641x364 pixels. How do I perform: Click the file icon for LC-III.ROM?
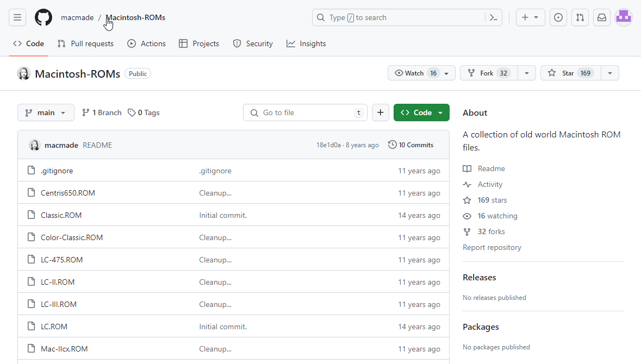pos(31,304)
